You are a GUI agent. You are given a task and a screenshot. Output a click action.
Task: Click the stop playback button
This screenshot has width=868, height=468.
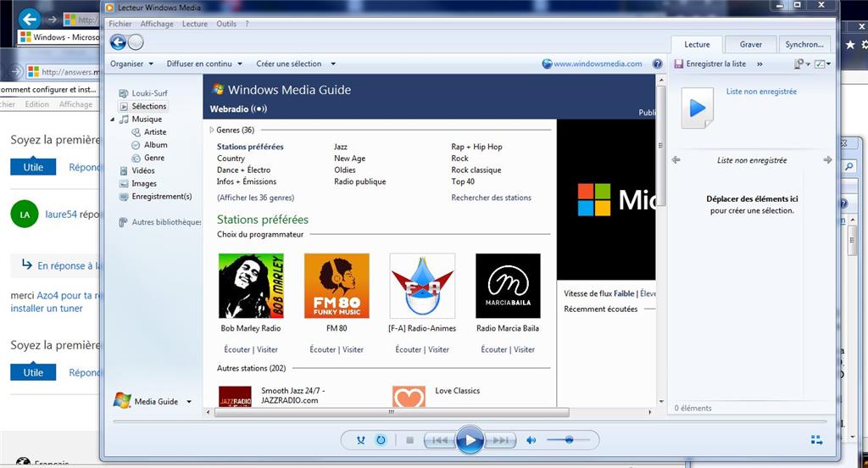[409, 440]
